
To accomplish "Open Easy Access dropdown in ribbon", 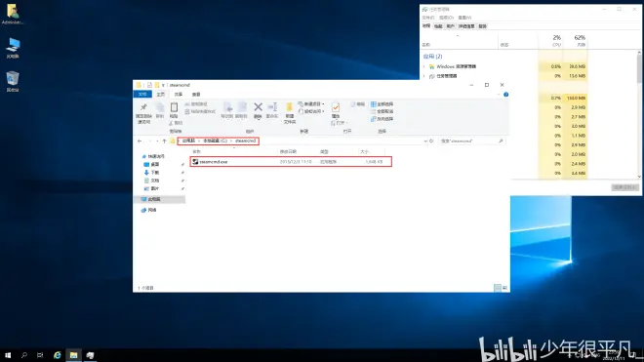I will pyautogui.click(x=311, y=111).
